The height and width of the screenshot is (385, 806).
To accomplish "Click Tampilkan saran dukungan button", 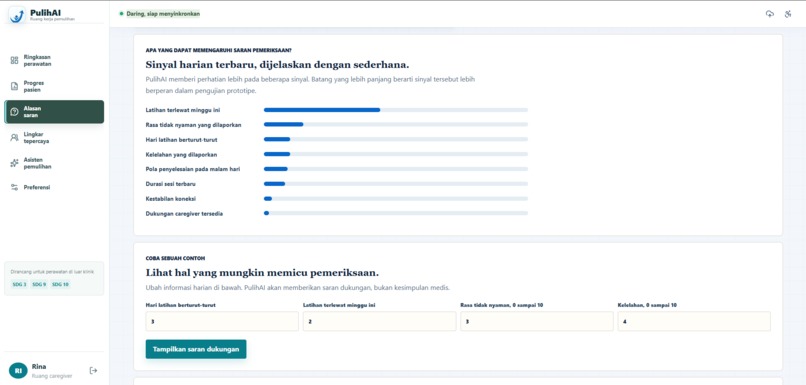I will (196, 349).
